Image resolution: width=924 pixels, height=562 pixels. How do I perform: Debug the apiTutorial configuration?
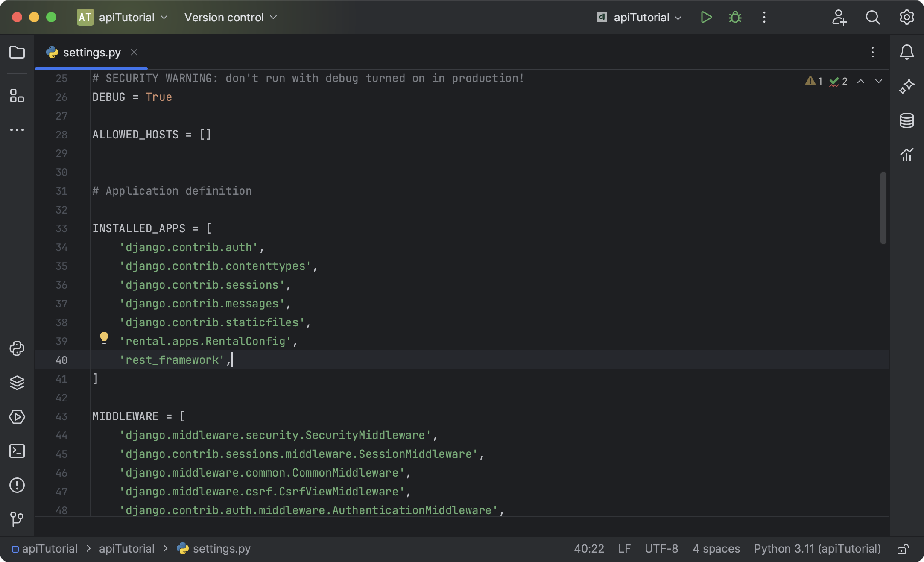(735, 18)
